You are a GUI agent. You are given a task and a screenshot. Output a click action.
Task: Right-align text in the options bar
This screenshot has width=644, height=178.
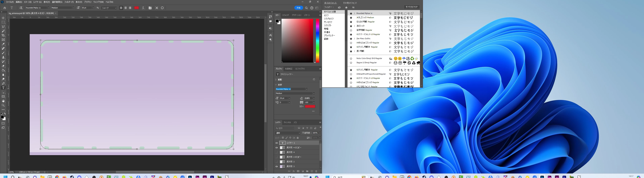[130, 8]
